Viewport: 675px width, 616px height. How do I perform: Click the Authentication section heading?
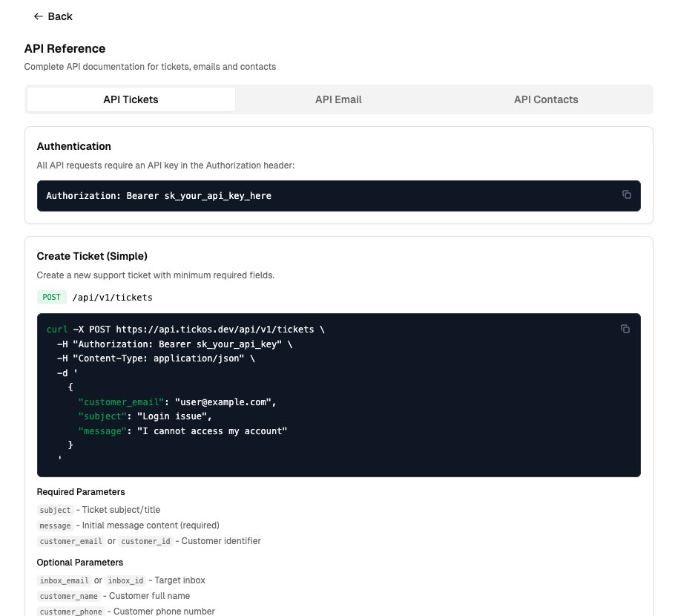click(x=74, y=146)
